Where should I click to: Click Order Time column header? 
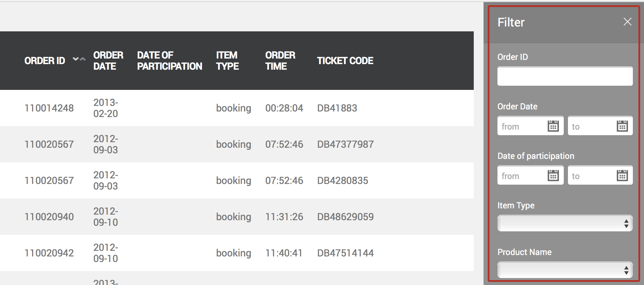[x=280, y=61]
